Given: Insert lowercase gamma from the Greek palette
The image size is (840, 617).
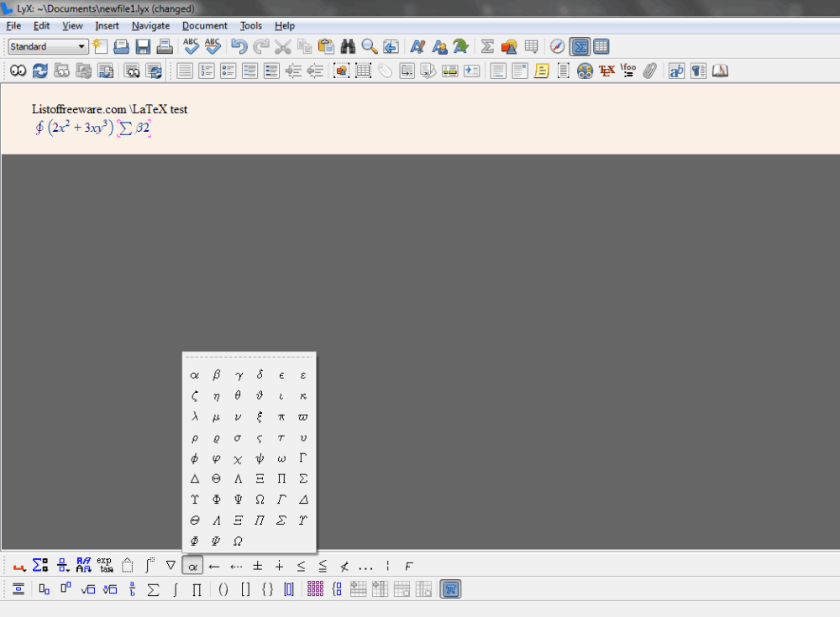Looking at the screenshot, I should click(238, 375).
